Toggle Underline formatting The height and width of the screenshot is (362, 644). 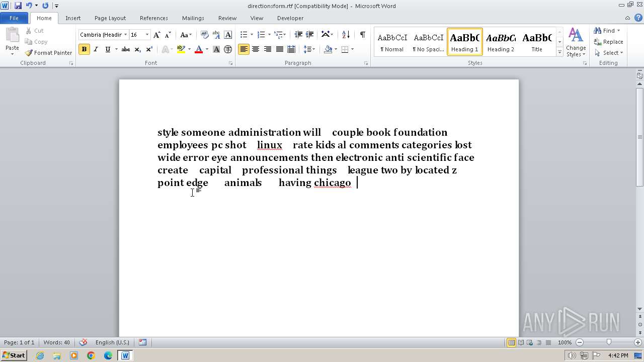[108, 49]
